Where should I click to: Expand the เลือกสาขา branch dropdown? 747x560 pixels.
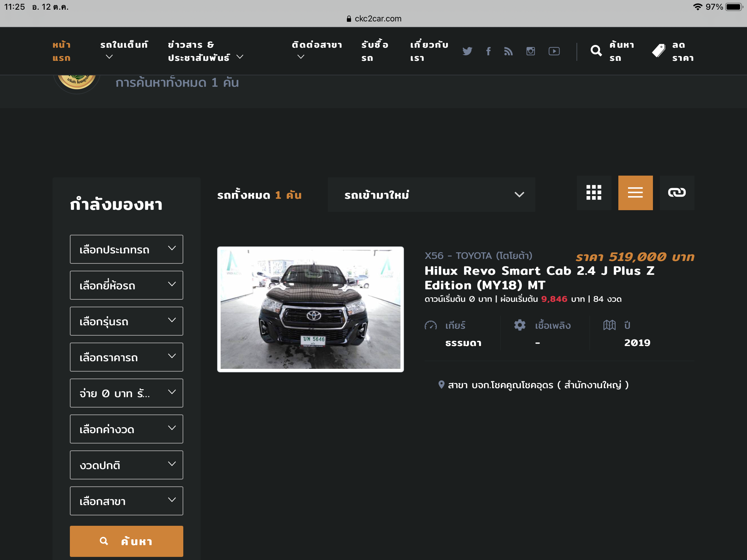point(126,501)
